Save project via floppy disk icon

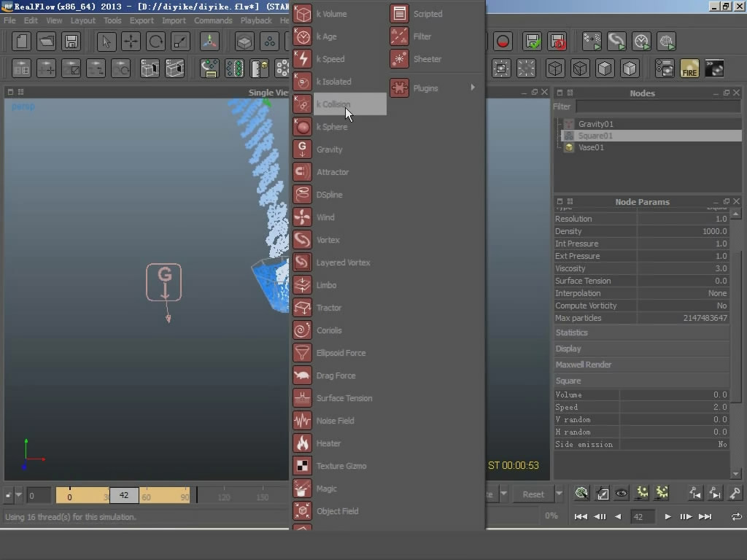[71, 42]
